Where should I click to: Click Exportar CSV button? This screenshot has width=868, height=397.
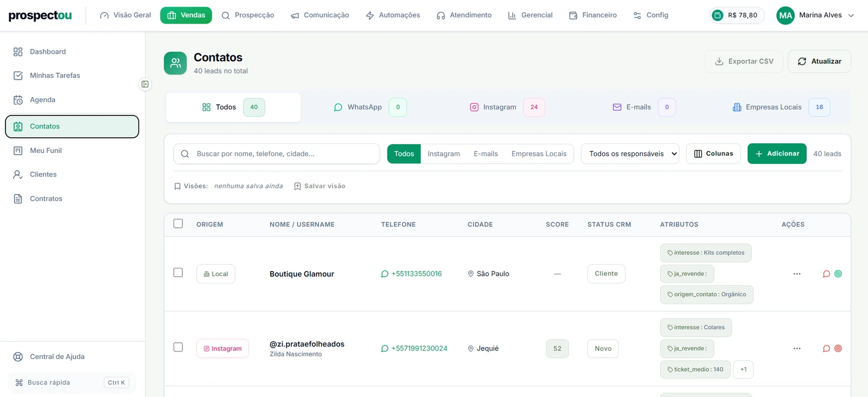pyautogui.click(x=744, y=61)
